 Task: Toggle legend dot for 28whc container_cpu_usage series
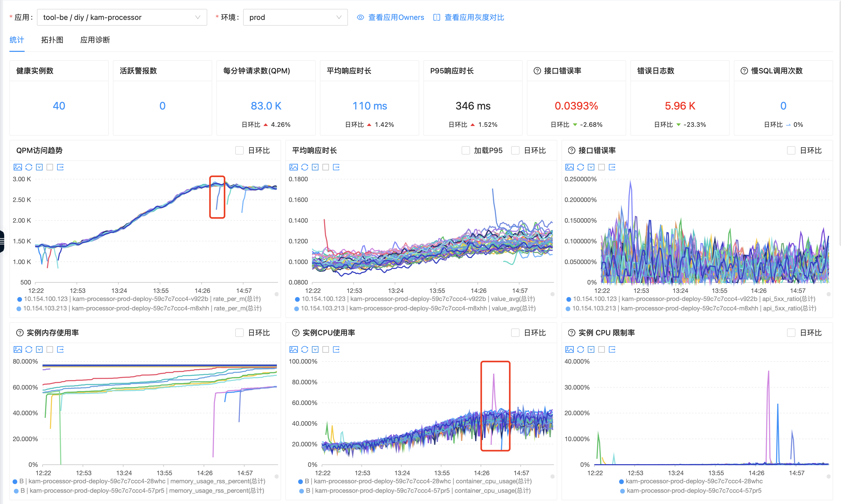pyautogui.click(x=300, y=481)
